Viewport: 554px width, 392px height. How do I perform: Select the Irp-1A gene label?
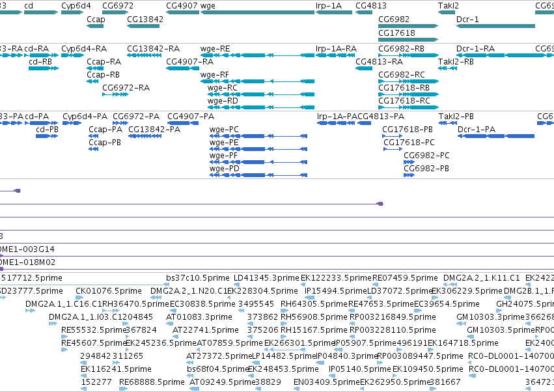[329, 6]
